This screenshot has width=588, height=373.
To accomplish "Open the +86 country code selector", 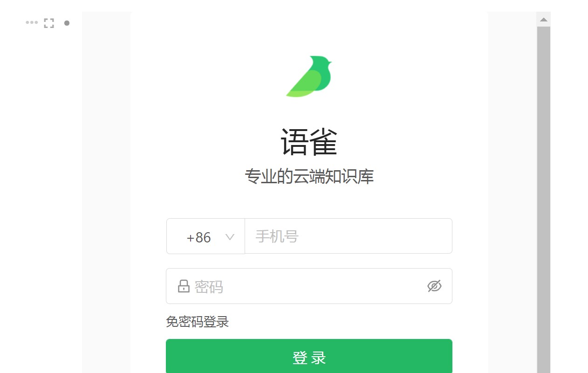I will tap(205, 236).
